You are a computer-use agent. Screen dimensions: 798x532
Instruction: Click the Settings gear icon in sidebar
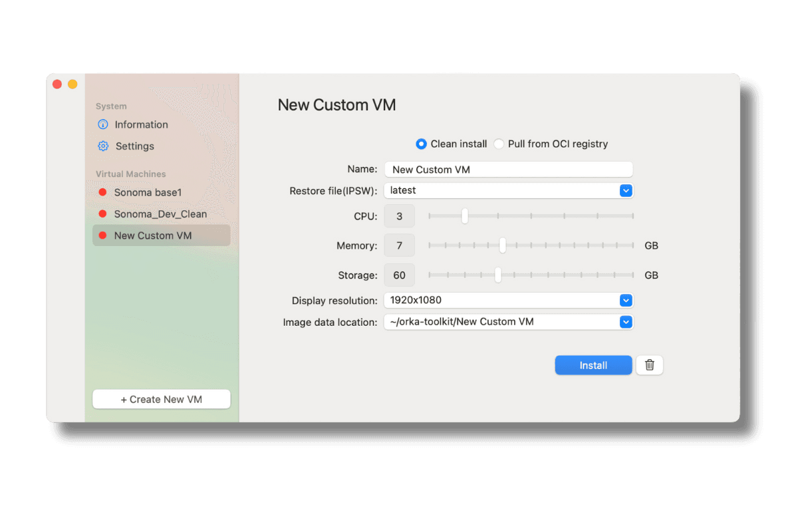pyautogui.click(x=102, y=146)
